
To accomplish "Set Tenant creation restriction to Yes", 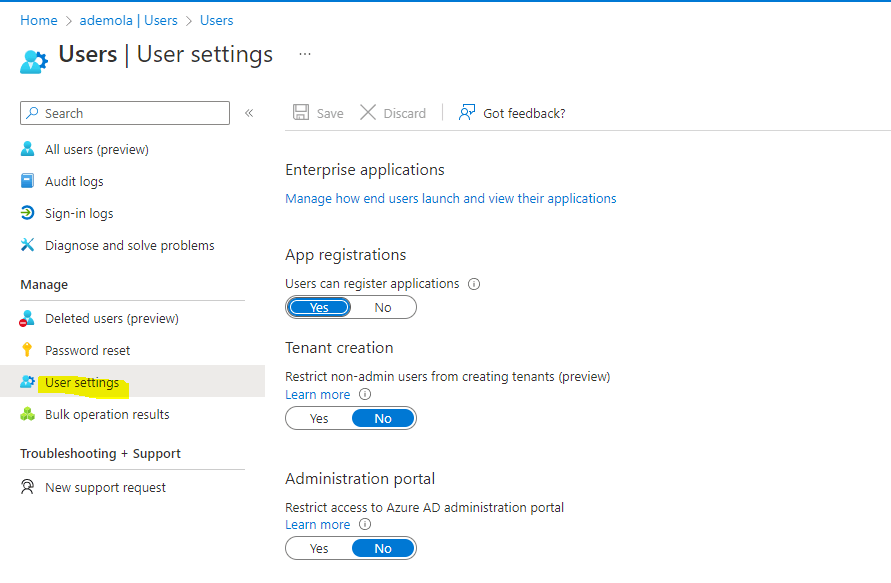I will coord(319,419).
